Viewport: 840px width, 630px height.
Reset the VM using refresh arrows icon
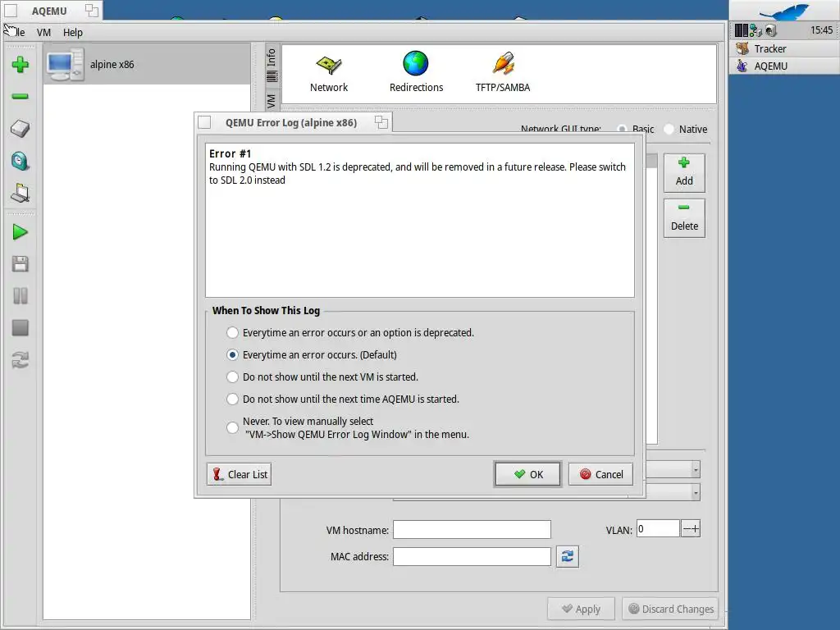21,360
